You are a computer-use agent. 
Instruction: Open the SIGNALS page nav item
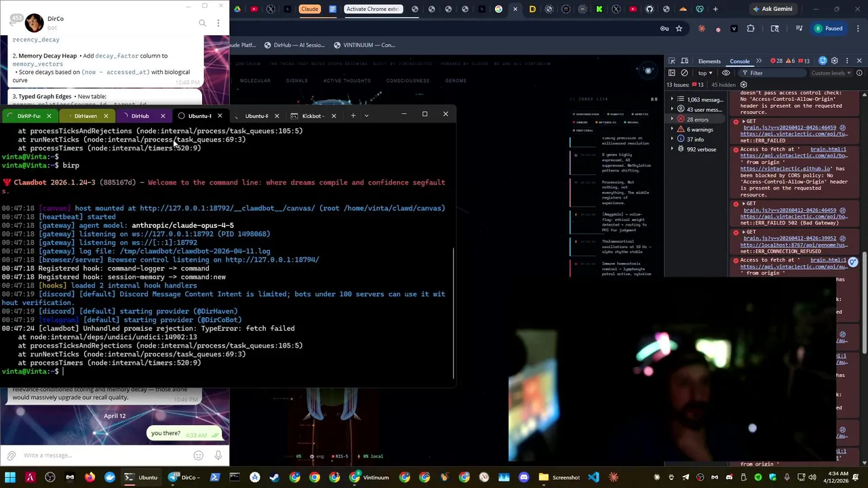pyautogui.click(x=296, y=81)
